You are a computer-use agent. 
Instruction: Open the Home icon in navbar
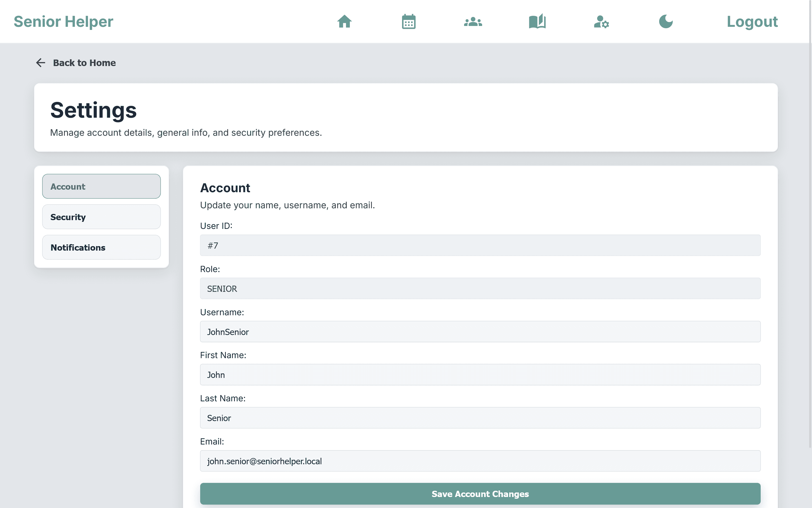[344, 21]
